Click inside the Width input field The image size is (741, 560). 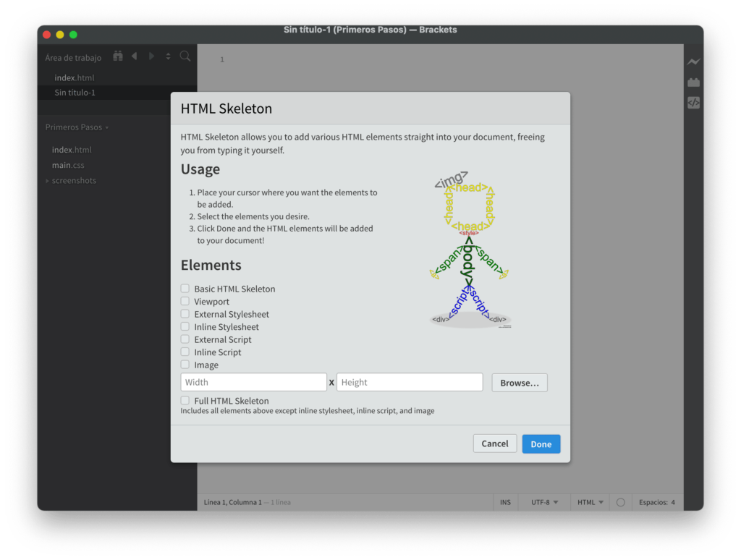click(253, 382)
